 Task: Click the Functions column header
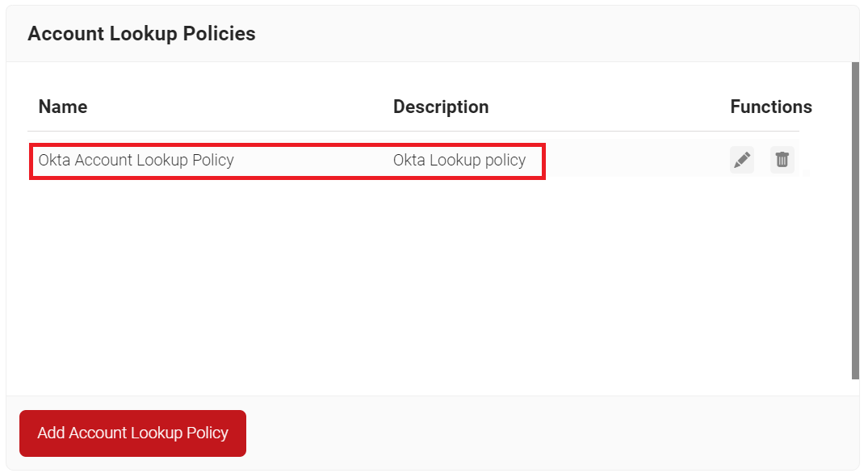pos(771,107)
